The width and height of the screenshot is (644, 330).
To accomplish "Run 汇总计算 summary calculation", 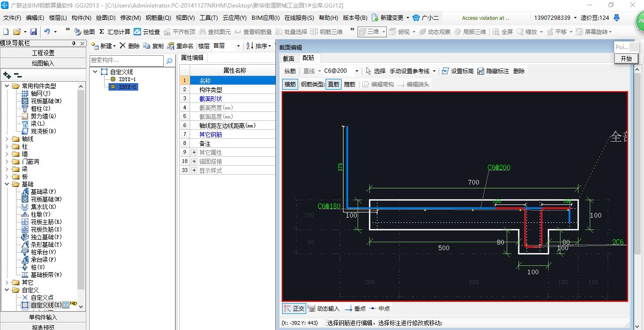I will (115, 32).
